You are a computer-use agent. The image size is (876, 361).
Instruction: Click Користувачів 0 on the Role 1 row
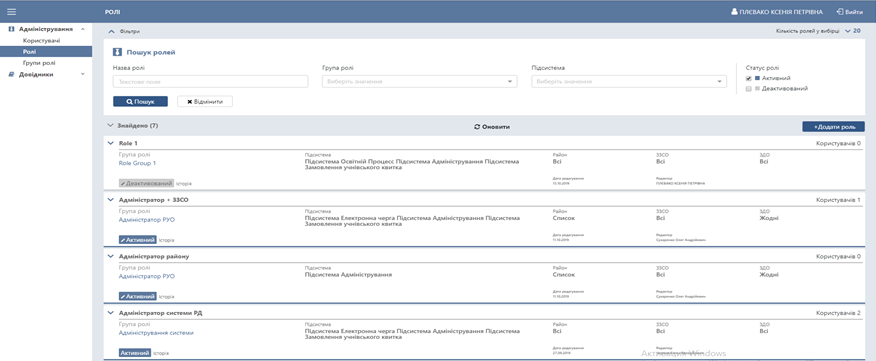point(838,144)
